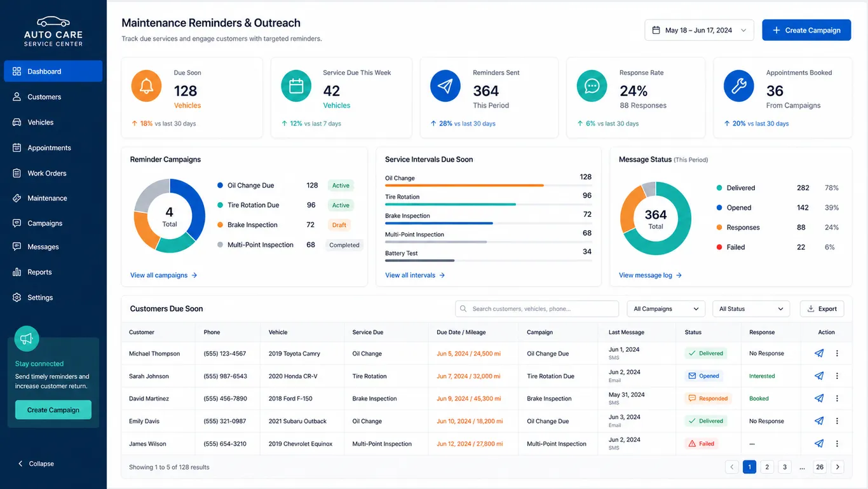This screenshot has width=868, height=489.
Task: Open the Dashboard sidebar item
Action: point(53,71)
